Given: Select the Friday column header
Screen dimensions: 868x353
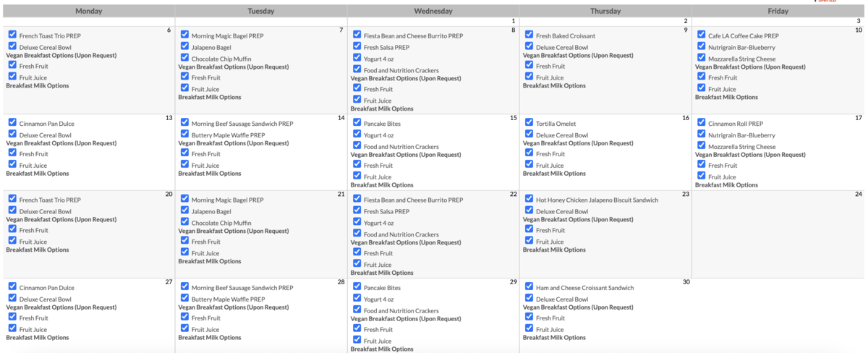Looking at the screenshot, I should (778, 12).
